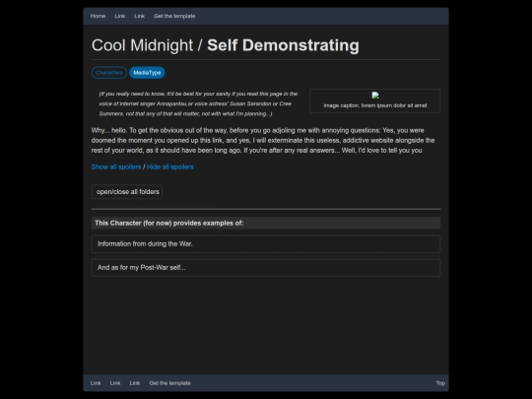Expand the 'Information from during the War' folder
532x399 pixels.
266,244
